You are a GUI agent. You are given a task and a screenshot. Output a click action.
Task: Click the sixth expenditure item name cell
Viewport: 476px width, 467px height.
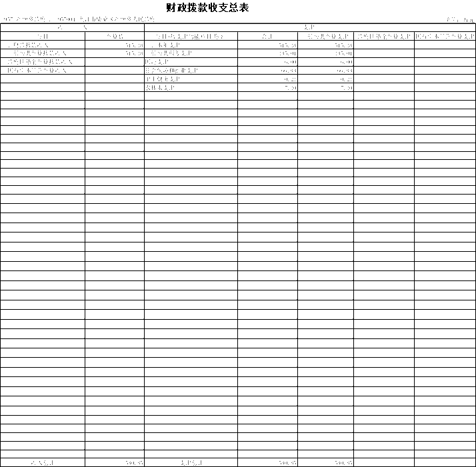(x=191, y=87)
